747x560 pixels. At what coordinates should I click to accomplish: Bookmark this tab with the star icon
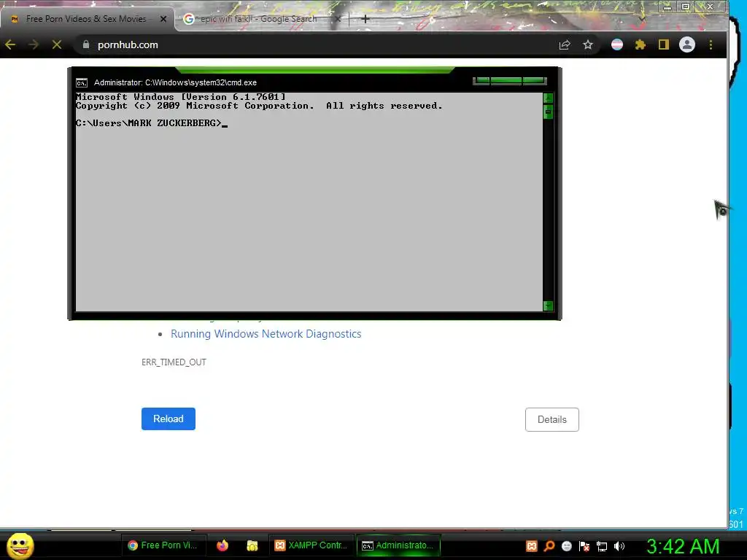588,44
